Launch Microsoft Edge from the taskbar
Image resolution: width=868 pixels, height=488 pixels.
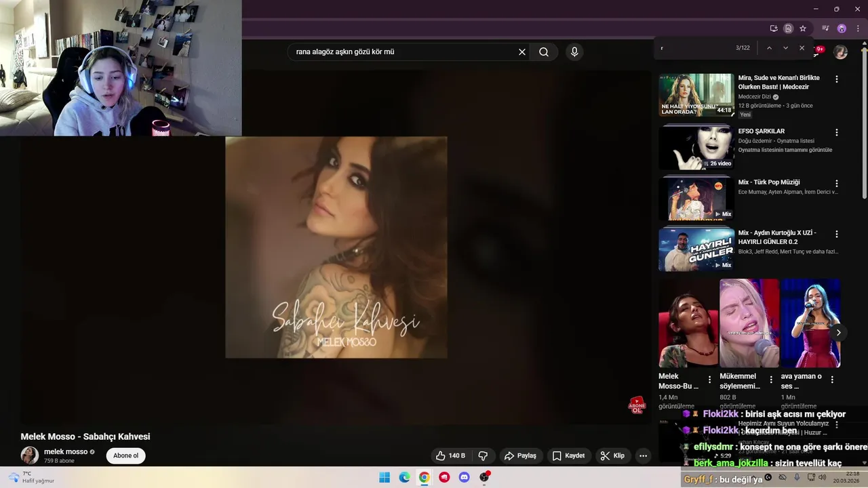click(404, 477)
